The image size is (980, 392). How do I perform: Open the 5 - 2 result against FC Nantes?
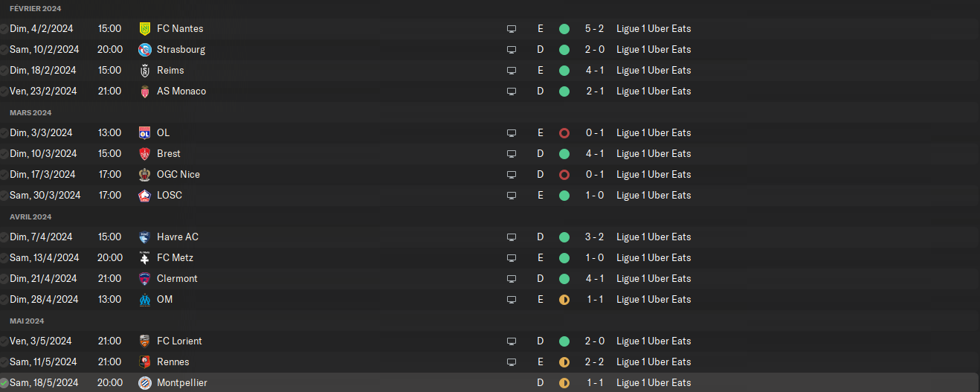pos(594,29)
